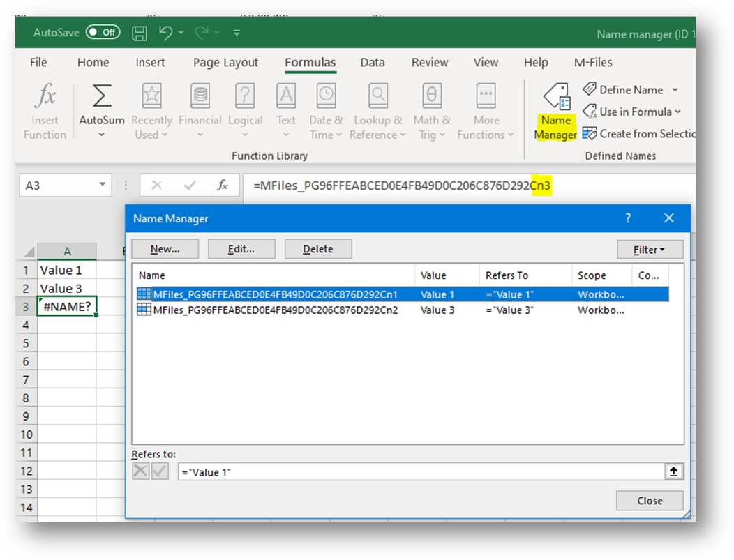
Task: Switch to the Insert ribbon tab
Action: tap(150, 62)
